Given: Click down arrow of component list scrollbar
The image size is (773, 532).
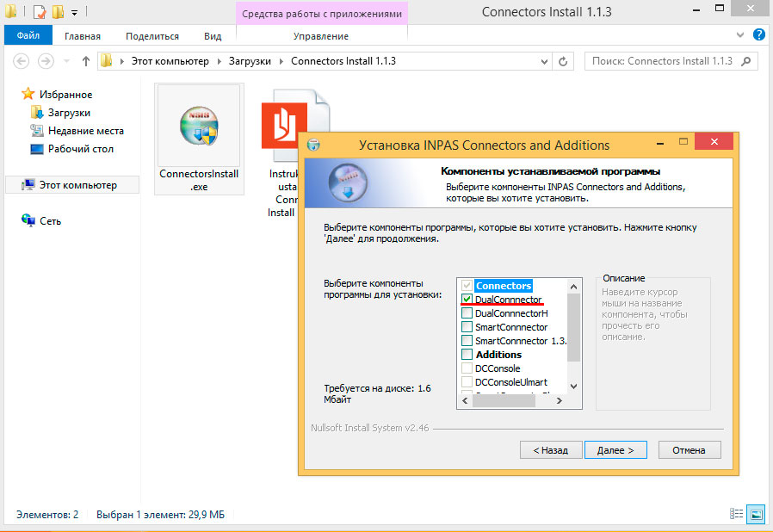Looking at the screenshot, I should tap(573, 386).
